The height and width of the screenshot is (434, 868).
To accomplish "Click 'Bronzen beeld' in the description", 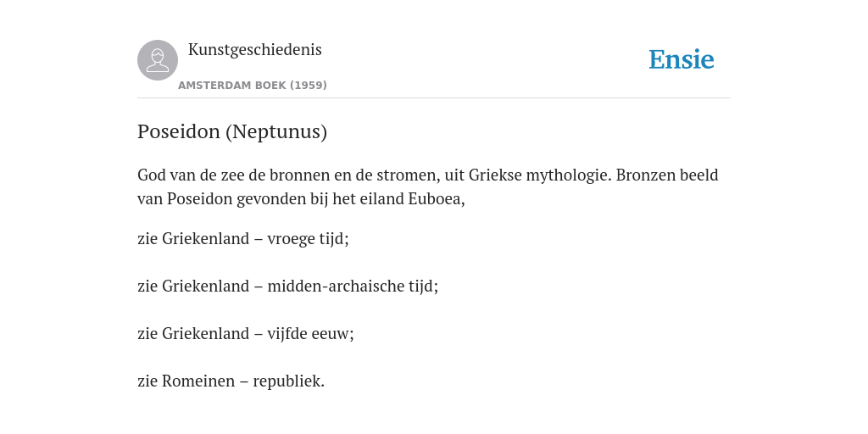I will point(667,175).
